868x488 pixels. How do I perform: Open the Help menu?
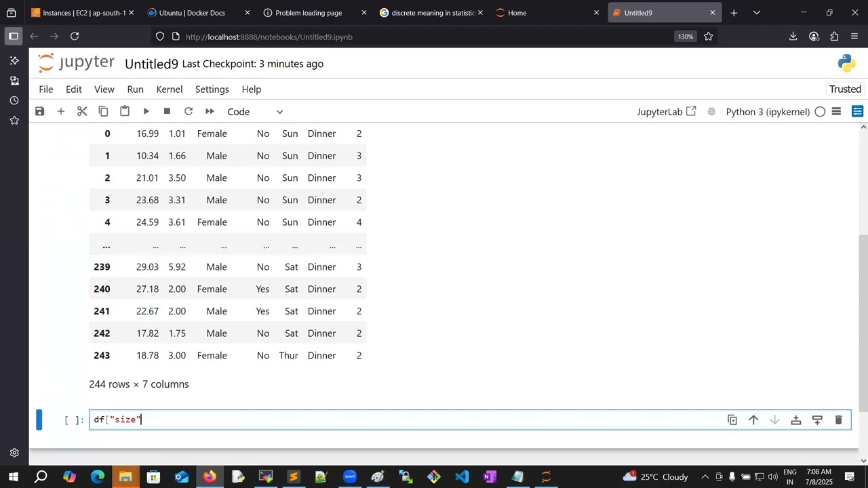tap(251, 89)
